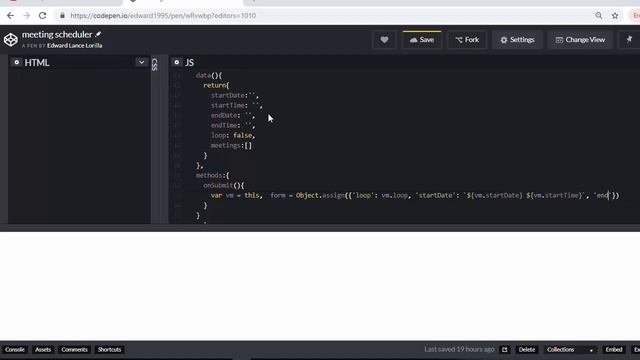
Task: Open Edward Lance Lorilla profile link
Action: coord(74,45)
